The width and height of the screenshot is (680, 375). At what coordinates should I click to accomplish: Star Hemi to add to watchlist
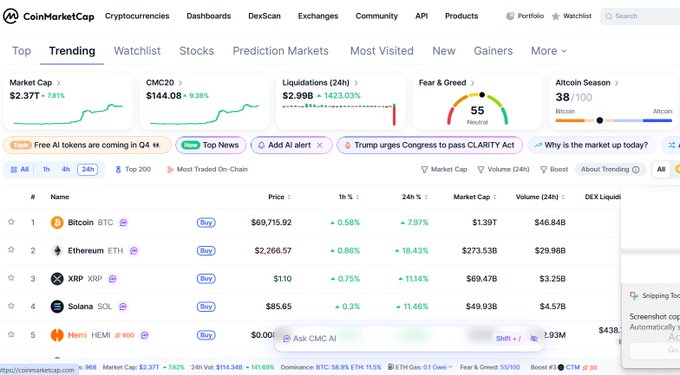11,334
